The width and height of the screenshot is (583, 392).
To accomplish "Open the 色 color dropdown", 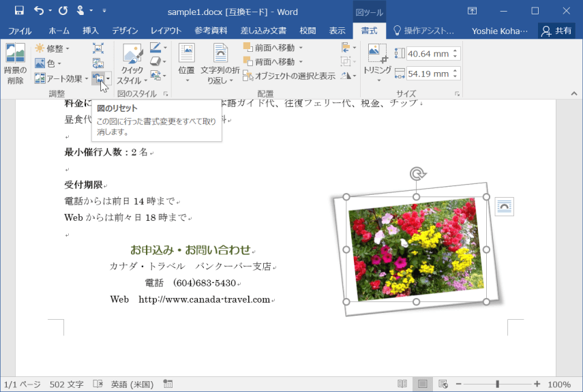I will (x=48, y=63).
